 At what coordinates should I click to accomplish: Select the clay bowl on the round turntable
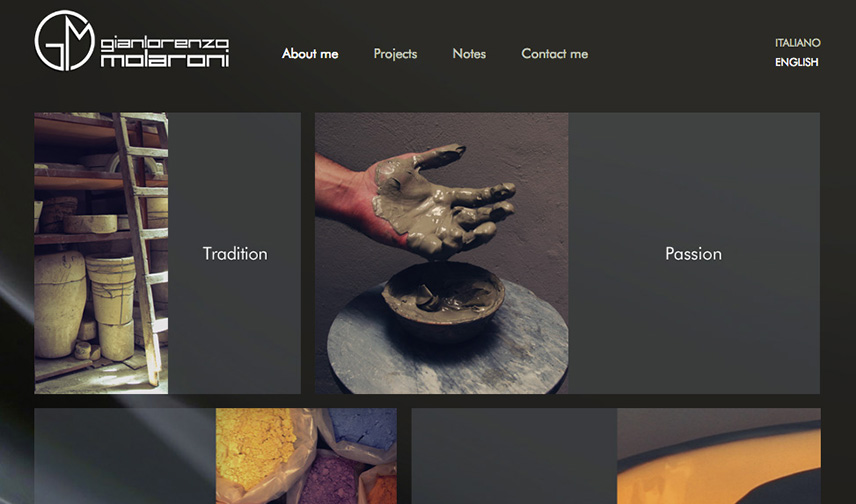443,298
